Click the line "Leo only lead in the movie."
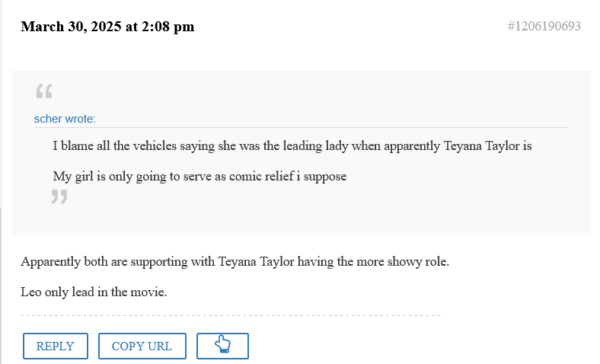 pos(94,292)
